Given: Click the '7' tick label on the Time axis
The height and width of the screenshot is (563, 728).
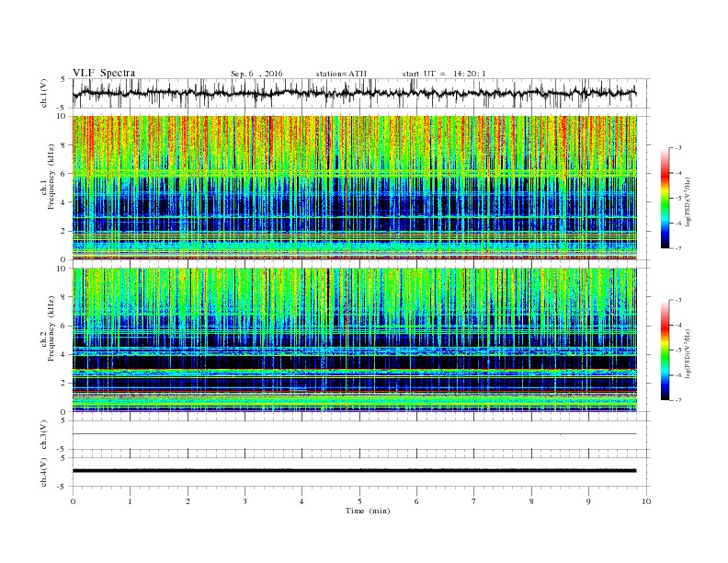Looking at the screenshot, I should [474, 501].
